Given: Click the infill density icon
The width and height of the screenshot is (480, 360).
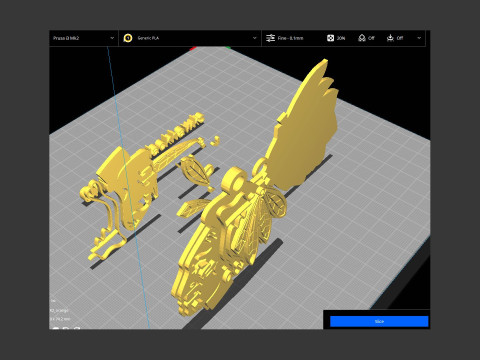Looking at the screenshot, I should click(x=330, y=38).
